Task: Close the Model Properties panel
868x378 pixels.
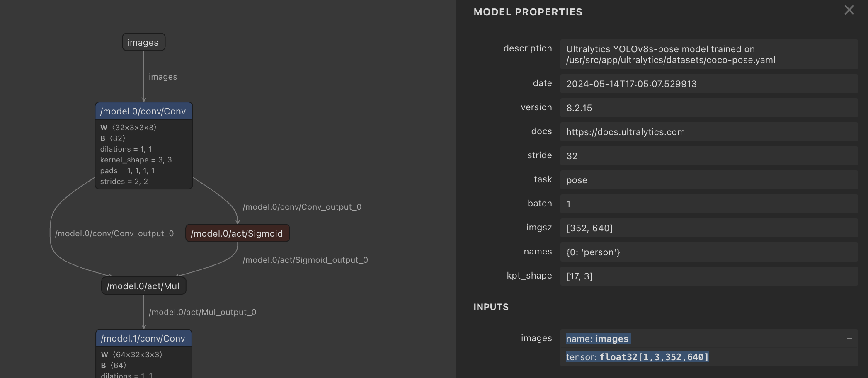Action: [x=849, y=10]
